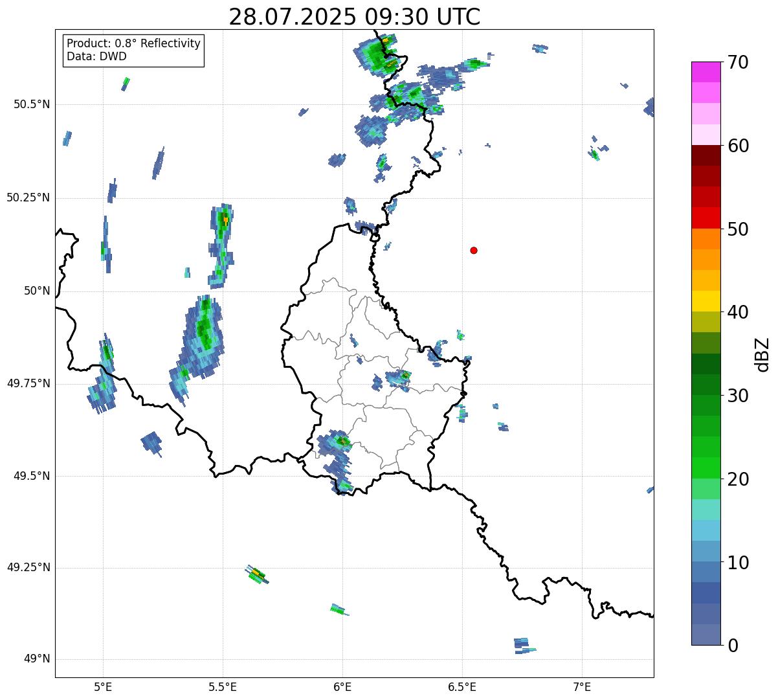
Task: Click the yellow colorbar segment at 40 dBZ
Action: pos(706,301)
